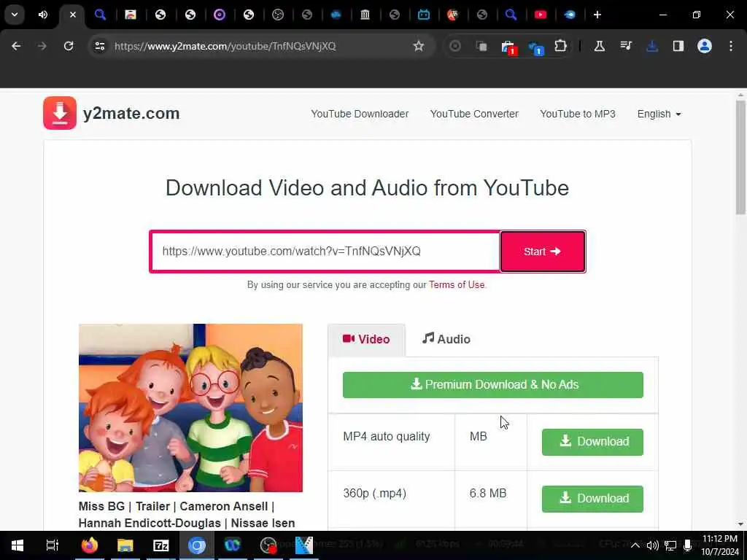Image resolution: width=747 pixels, height=560 pixels.
Task: Click the page vertical scrollbar thumb
Action: click(x=740, y=157)
